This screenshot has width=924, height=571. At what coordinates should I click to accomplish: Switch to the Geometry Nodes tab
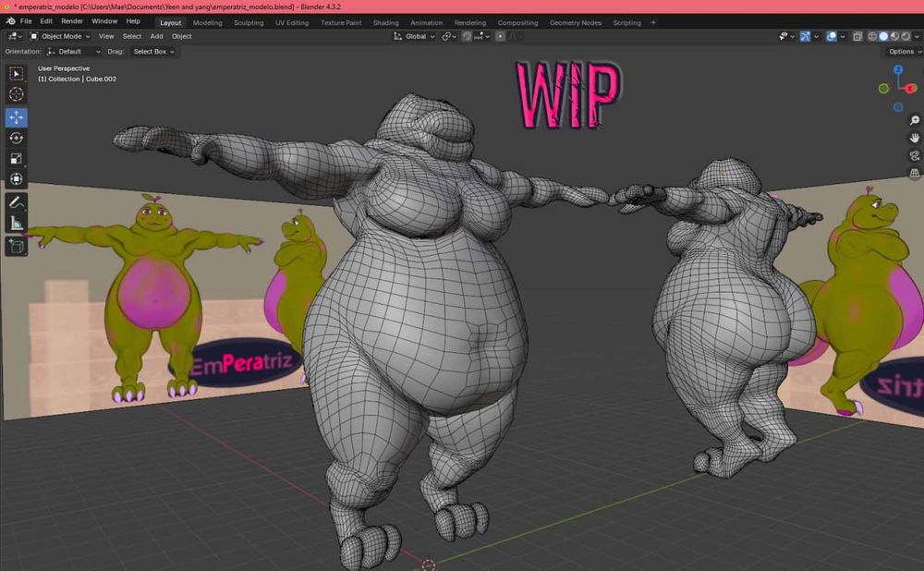click(576, 23)
